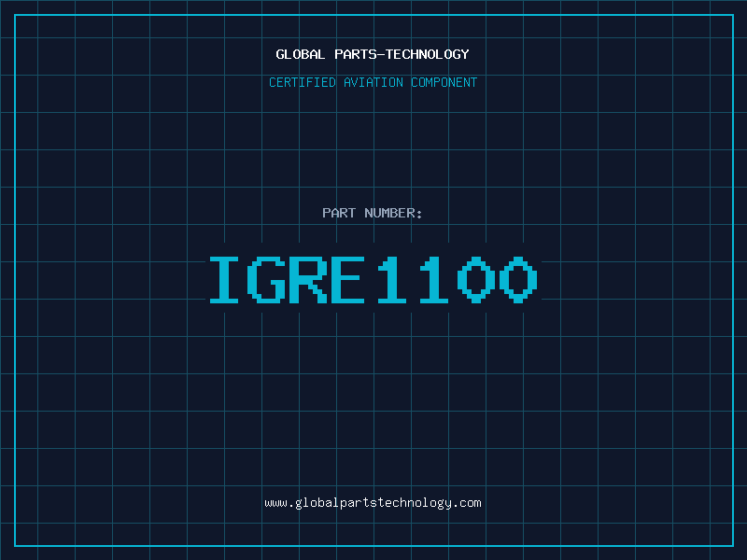The image size is (747, 560).
Task: Click the letter G in the part number
Action: click(268, 280)
